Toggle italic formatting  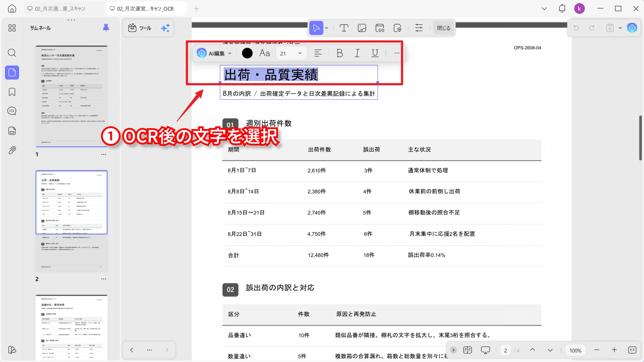(357, 53)
